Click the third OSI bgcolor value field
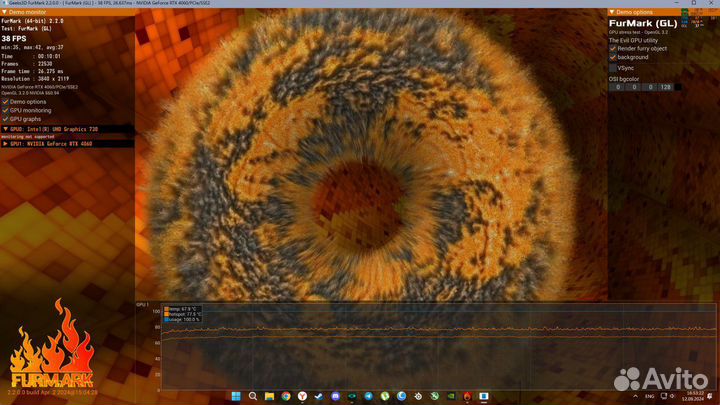The image size is (720, 405). (x=650, y=87)
